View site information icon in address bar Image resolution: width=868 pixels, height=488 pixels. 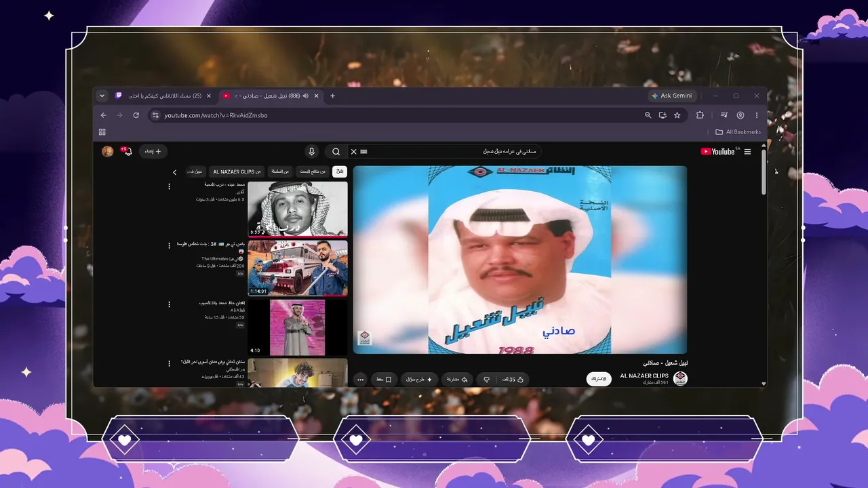[x=155, y=115]
